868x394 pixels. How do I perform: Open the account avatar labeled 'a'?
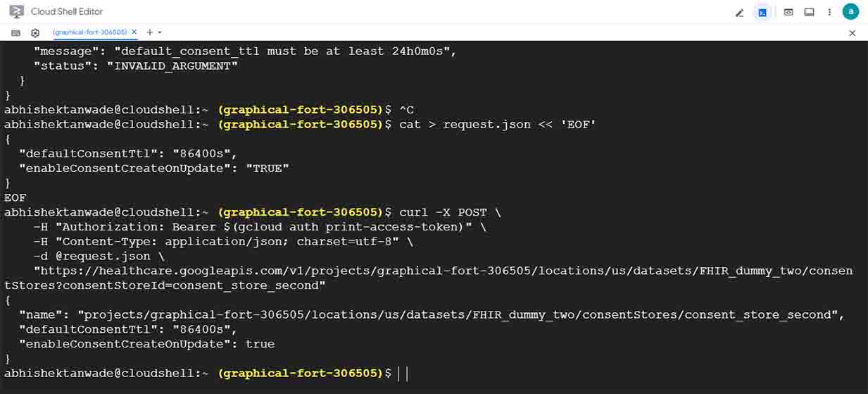850,11
